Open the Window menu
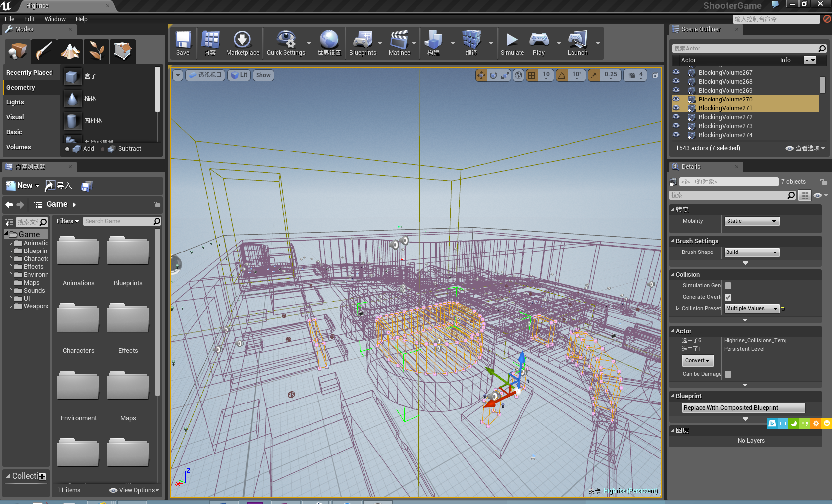Image resolution: width=832 pixels, height=504 pixels. [55, 19]
